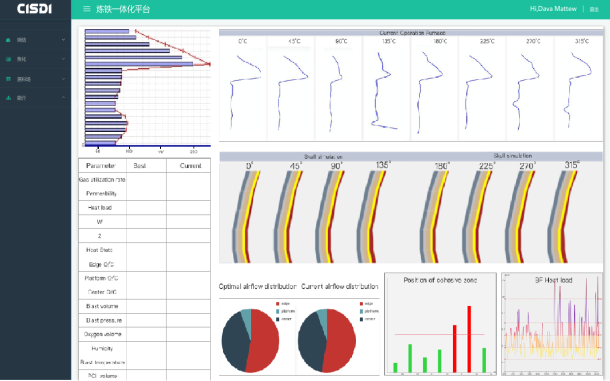Click the Gas utilization rate row label
The height and width of the screenshot is (381, 610).
click(x=102, y=180)
